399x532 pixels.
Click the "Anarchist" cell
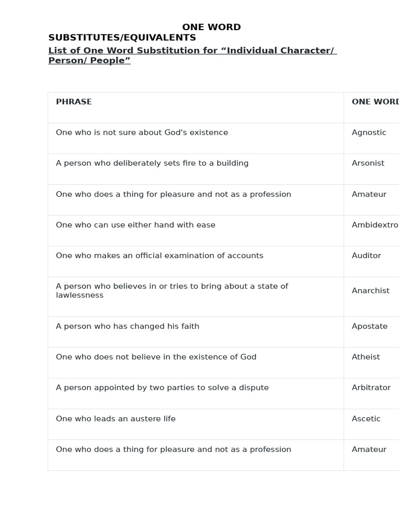(370, 291)
